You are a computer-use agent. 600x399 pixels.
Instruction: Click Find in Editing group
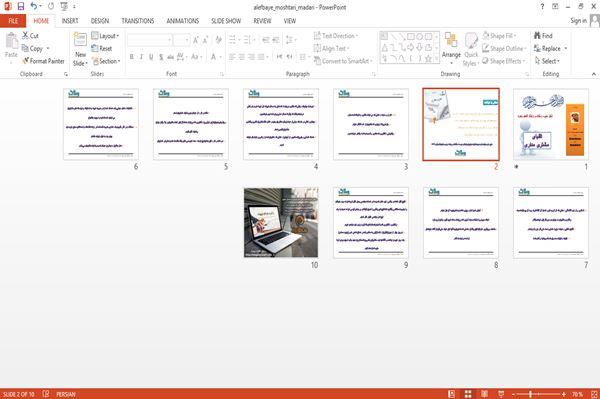click(543, 36)
